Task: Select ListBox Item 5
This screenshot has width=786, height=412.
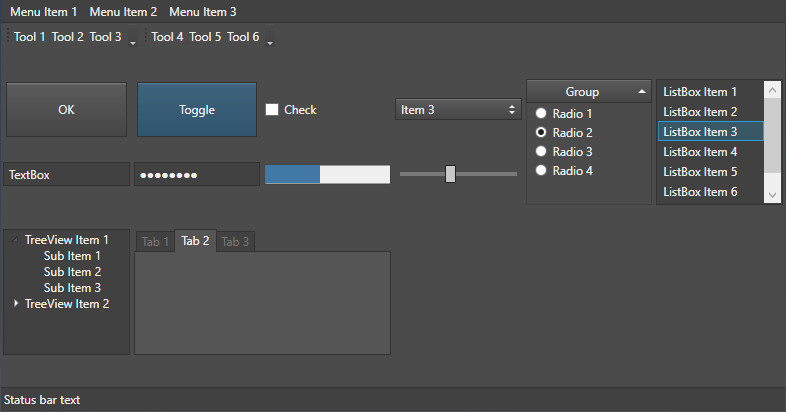Action: click(x=710, y=172)
